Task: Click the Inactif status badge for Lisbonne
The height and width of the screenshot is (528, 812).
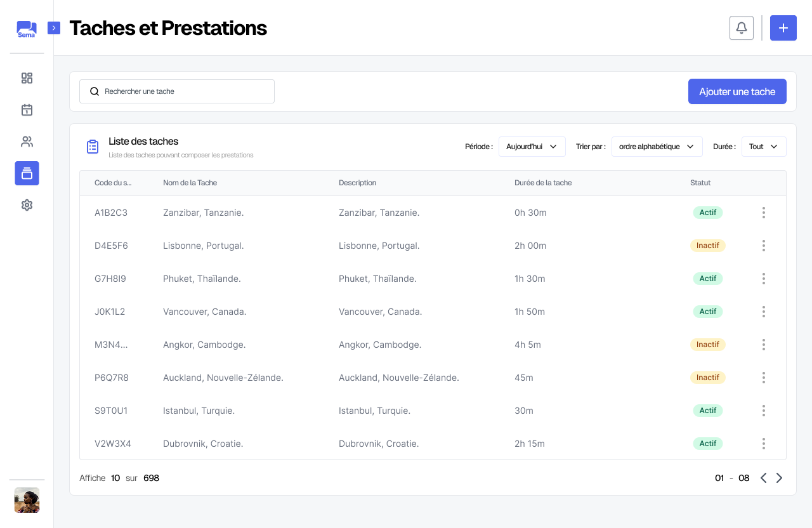Action: [707, 246]
